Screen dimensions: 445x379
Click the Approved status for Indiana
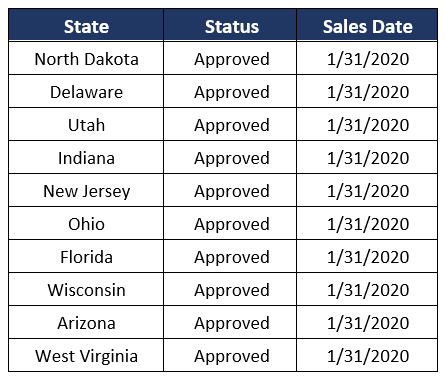click(230, 157)
